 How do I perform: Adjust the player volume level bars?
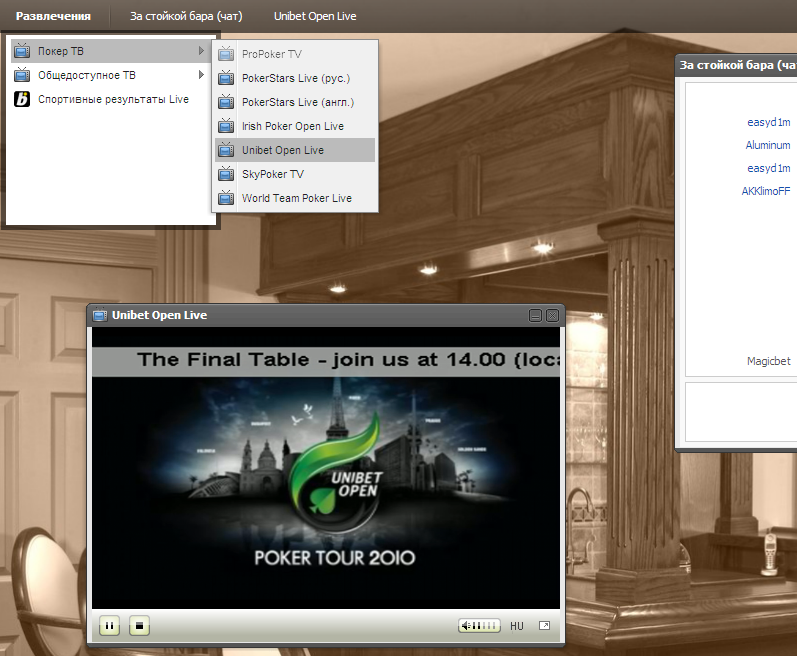click(x=484, y=626)
